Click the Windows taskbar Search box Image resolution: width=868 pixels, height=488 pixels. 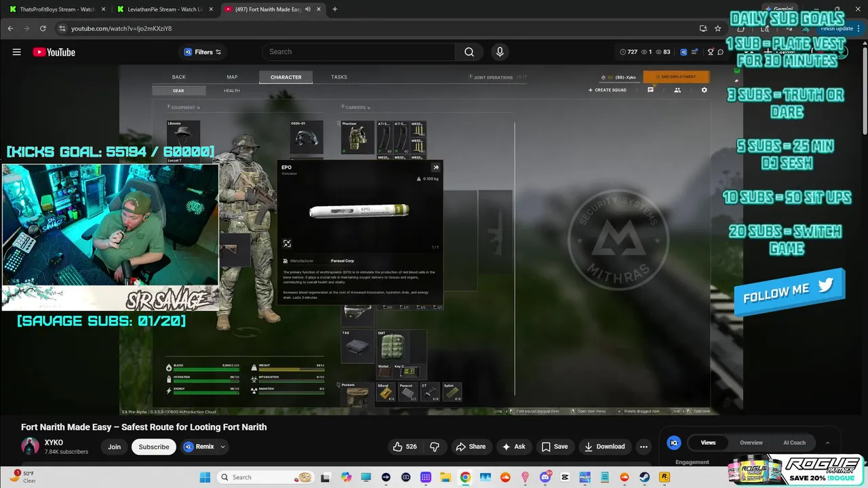point(264,477)
